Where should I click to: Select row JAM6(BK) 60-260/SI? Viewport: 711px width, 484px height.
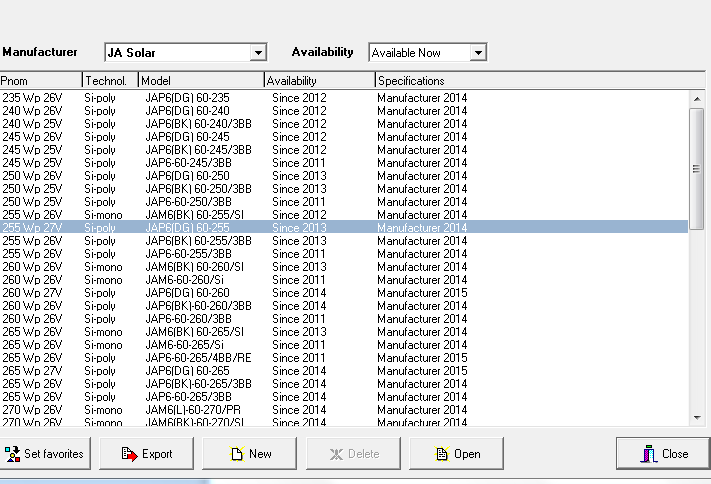coord(344,267)
